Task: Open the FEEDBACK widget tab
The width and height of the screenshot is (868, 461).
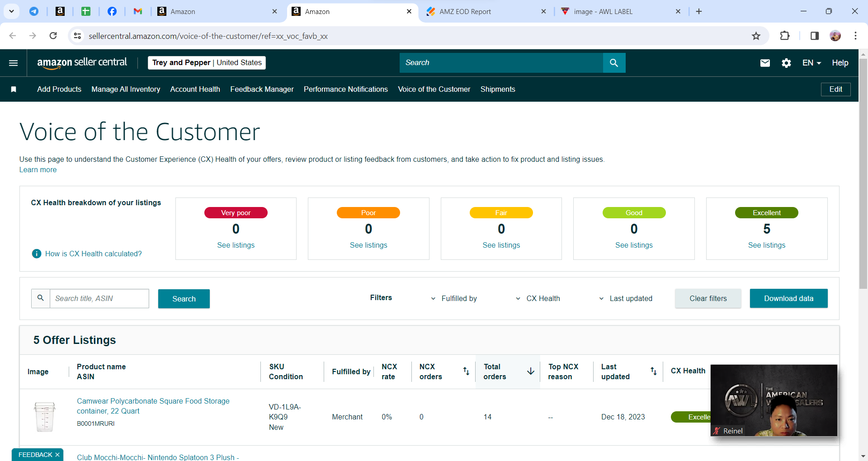Action: 35,455
